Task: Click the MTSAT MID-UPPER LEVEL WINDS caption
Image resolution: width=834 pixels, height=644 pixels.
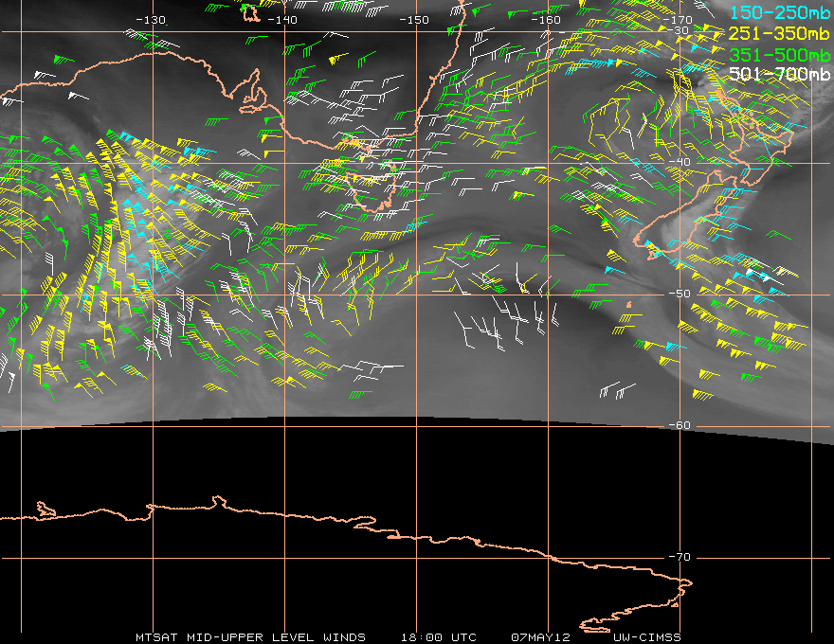Action: 250,637
